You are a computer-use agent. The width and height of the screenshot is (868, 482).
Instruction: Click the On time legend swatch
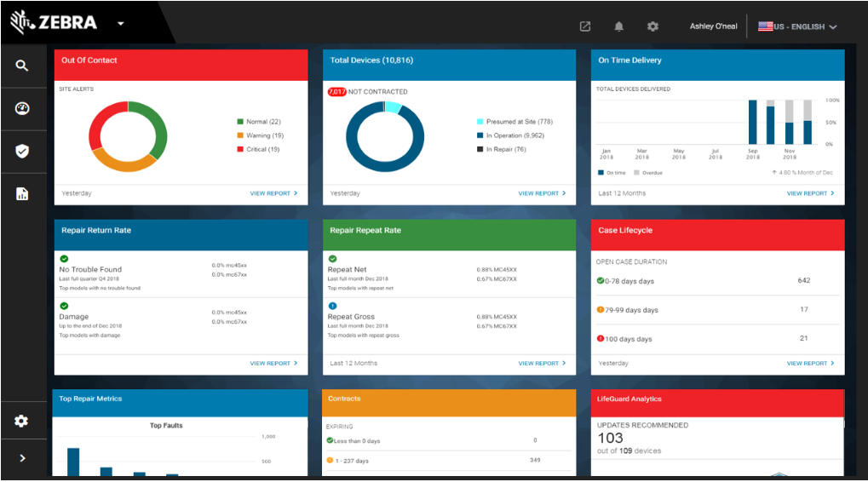click(x=601, y=173)
